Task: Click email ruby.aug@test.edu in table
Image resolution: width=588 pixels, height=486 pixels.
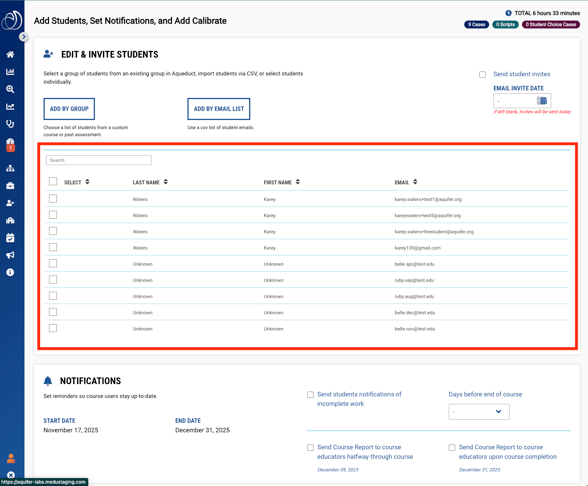Action: (414, 296)
